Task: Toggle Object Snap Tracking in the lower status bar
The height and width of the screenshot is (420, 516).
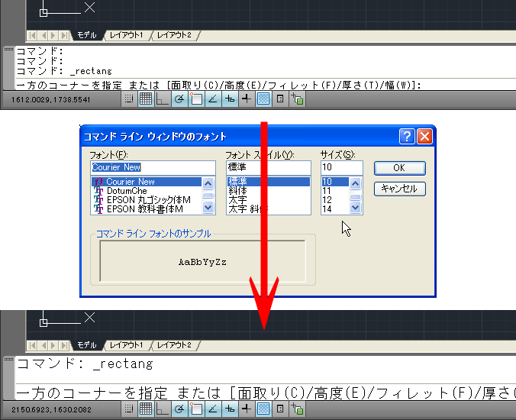Action: tap(212, 410)
